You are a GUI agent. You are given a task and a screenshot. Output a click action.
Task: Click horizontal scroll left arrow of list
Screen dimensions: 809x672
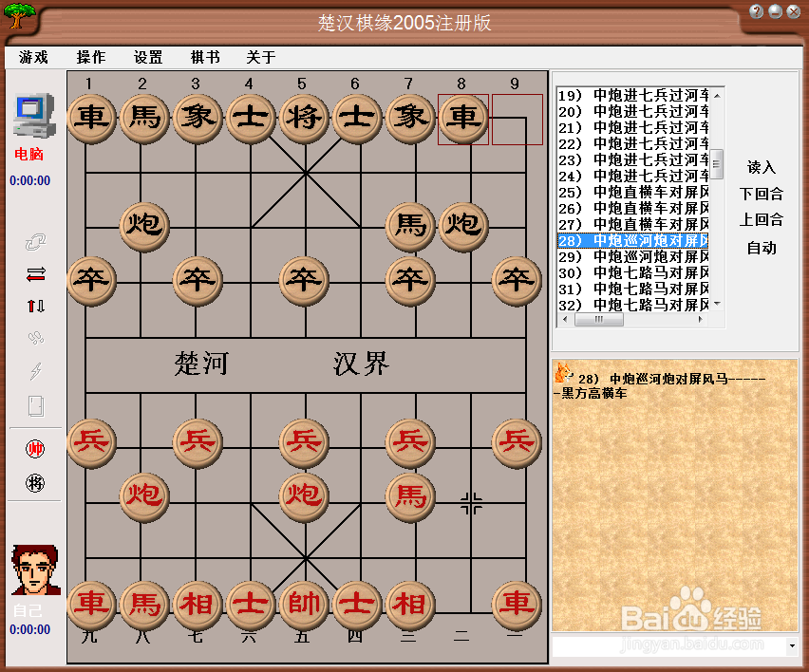tap(565, 320)
